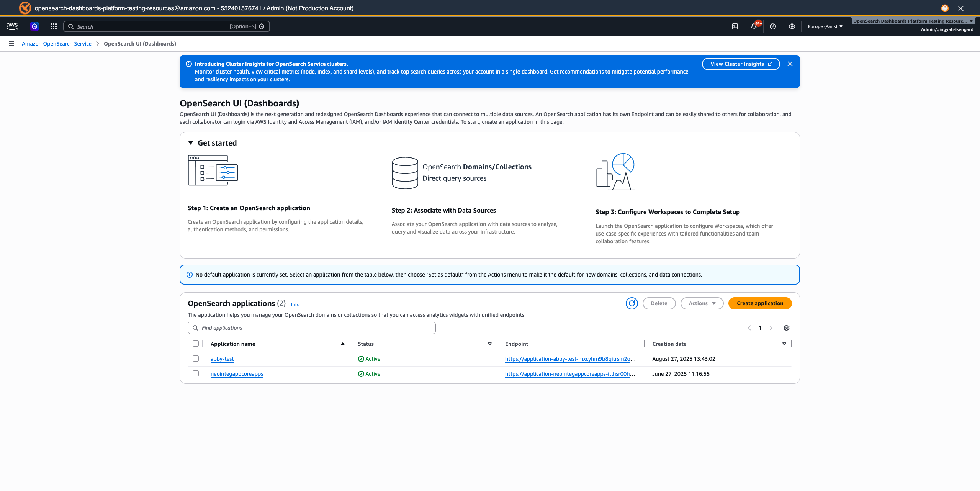
Task: Click the June 27, 2025 creation date
Action: (x=681, y=374)
